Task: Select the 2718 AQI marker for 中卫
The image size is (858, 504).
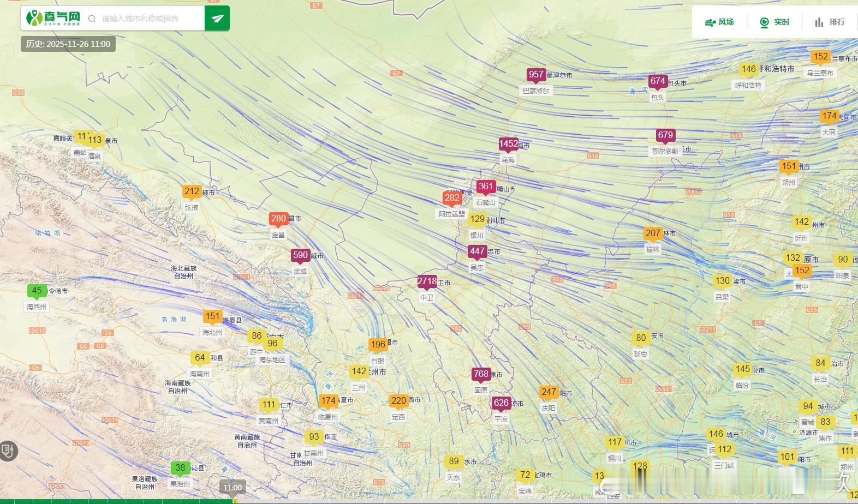Action: pos(427,282)
